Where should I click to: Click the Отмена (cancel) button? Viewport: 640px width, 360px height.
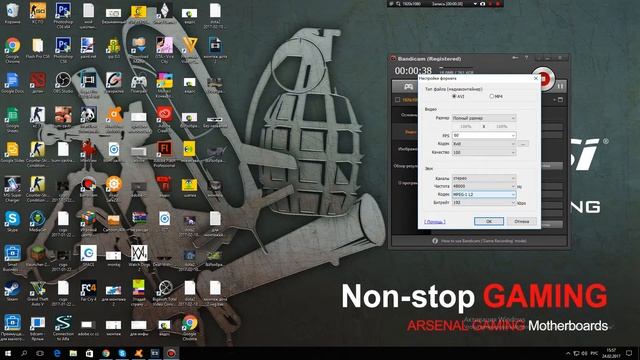point(522,221)
